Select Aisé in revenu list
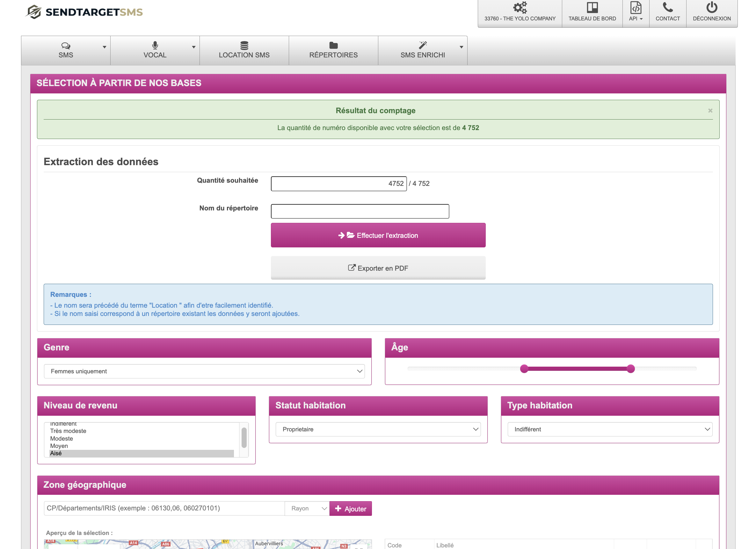 (142, 453)
